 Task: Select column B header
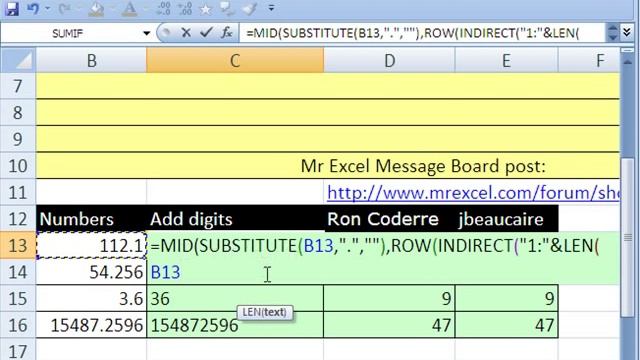(x=91, y=60)
